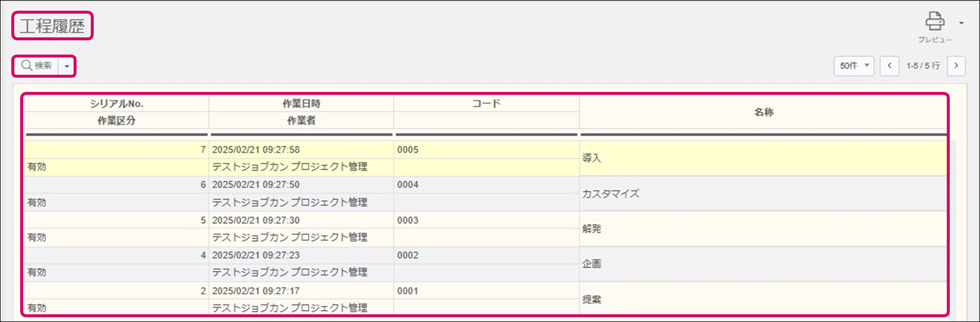Open the 50件 page size dropdown
Screen dimensions: 980x322
pyautogui.click(x=854, y=66)
